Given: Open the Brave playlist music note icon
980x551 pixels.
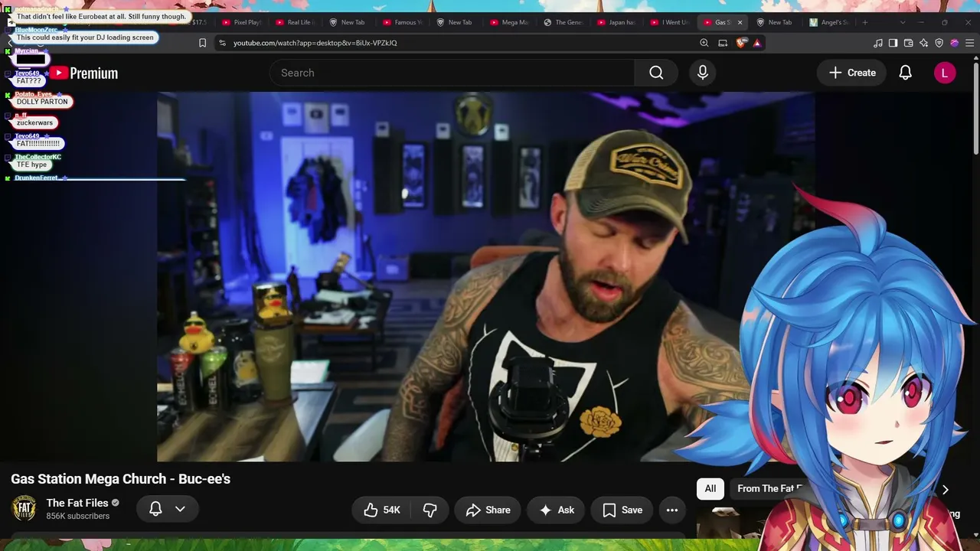Looking at the screenshot, I should (x=878, y=43).
